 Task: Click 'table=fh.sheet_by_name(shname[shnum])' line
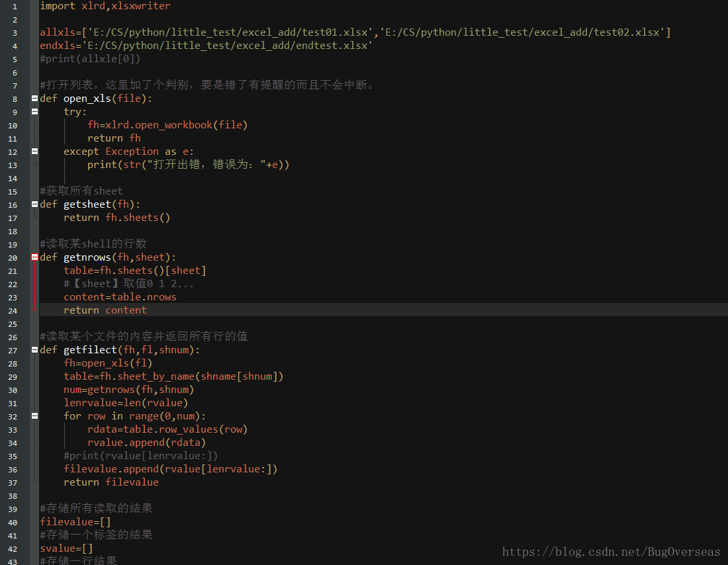click(173, 376)
